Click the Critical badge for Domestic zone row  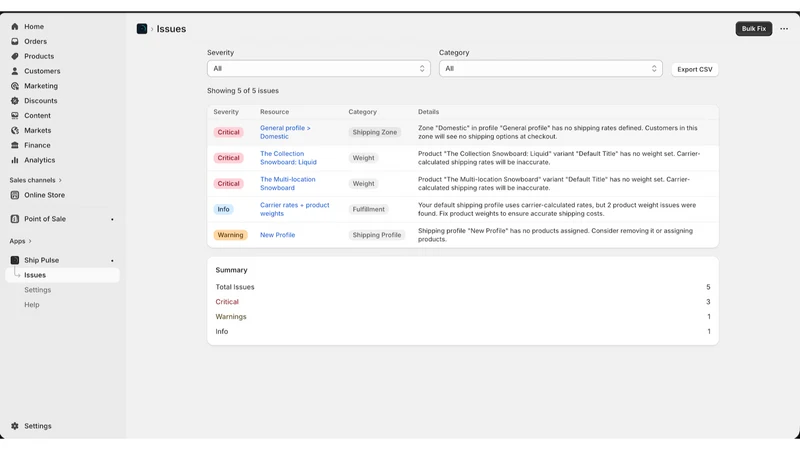click(x=228, y=132)
